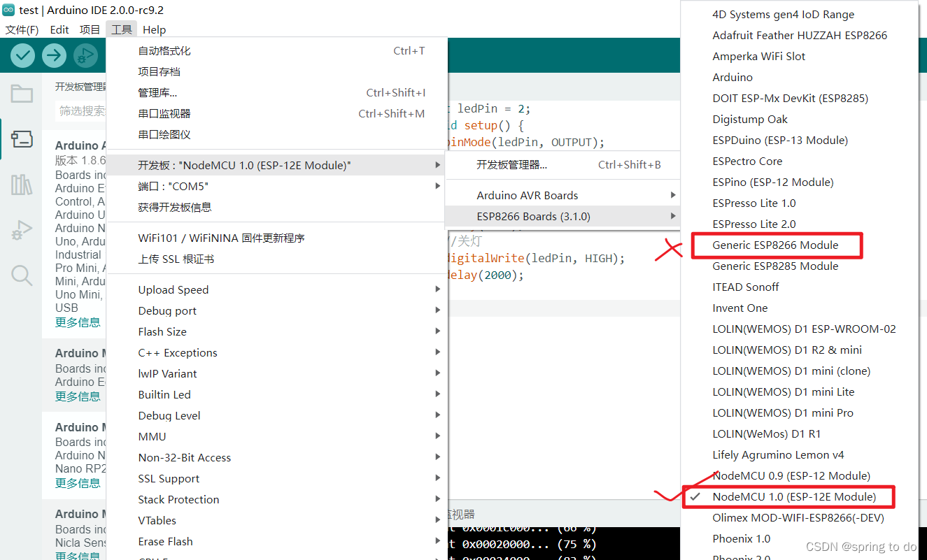
Task: Expand Debug port submenu
Action: [277, 311]
